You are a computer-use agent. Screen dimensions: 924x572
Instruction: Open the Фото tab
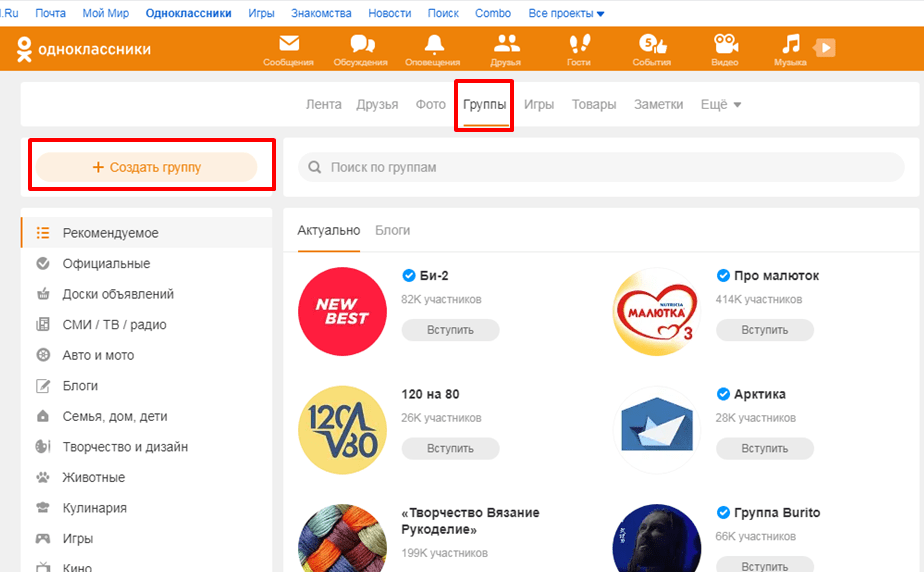[431, 104]
